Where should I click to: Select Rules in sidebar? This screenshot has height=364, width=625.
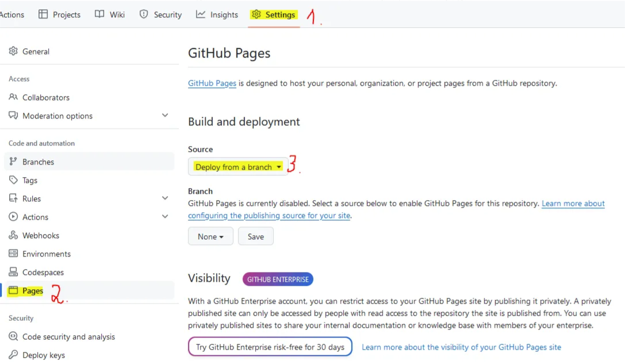(32, 198)
